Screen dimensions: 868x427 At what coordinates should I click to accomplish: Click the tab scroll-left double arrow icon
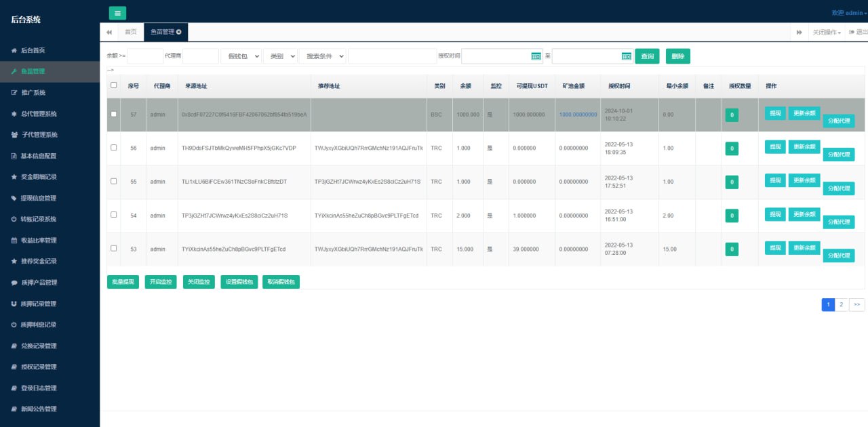click(x=109, y=32)
